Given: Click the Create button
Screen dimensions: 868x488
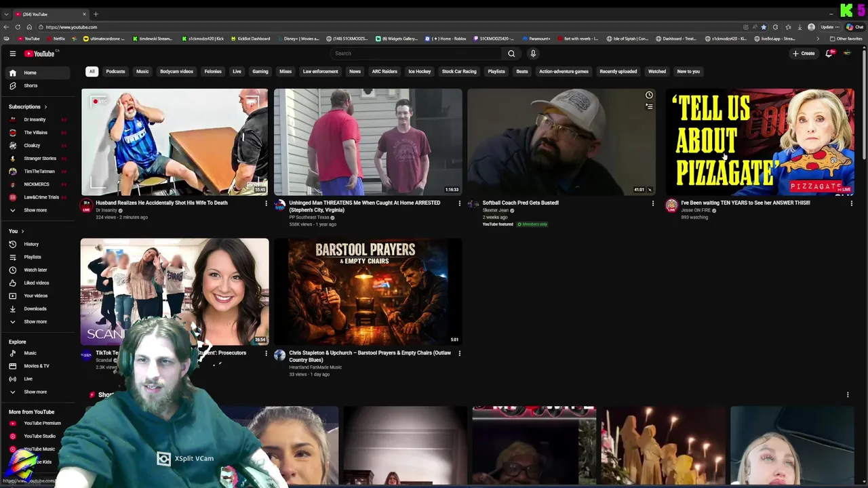Looking at the screenshot, I should pos(804,54).
